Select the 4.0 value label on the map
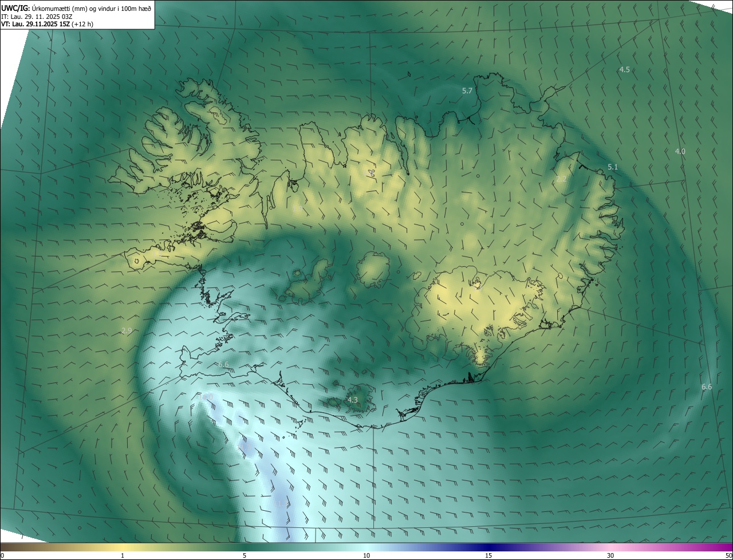Screen dimensions: 733x560 click(680, 151)
